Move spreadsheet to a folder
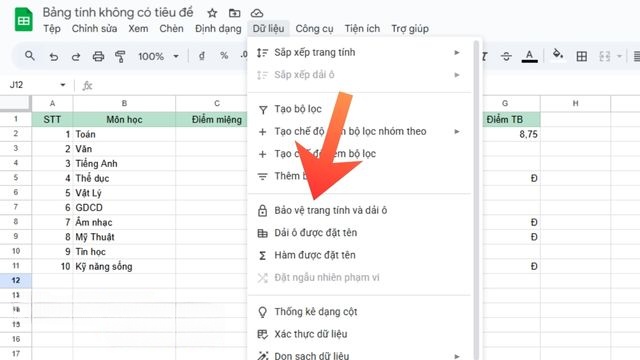The height and width of the screenshot is (360, 640). (x=234, y=13)
